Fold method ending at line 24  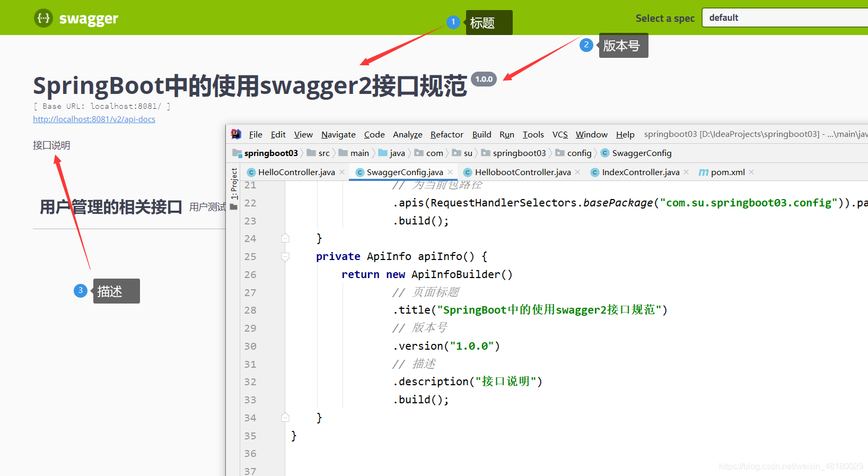(x=285, y=238)
